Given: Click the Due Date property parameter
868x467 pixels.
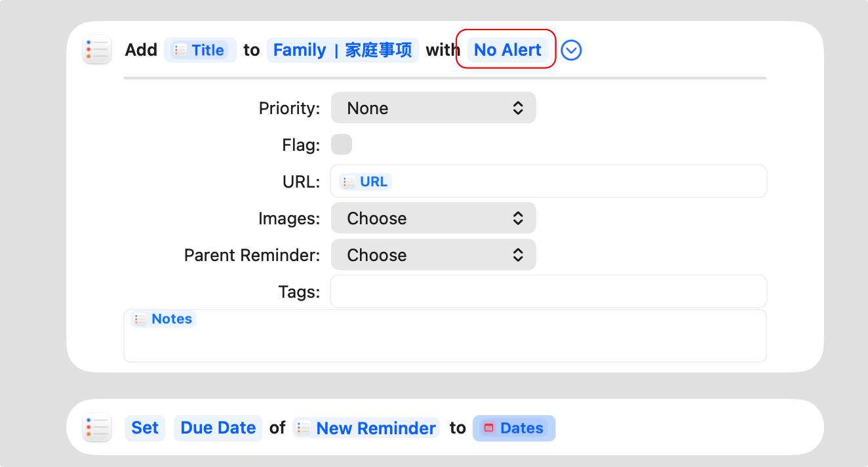Looking at the screenshot, I should 218,428.
